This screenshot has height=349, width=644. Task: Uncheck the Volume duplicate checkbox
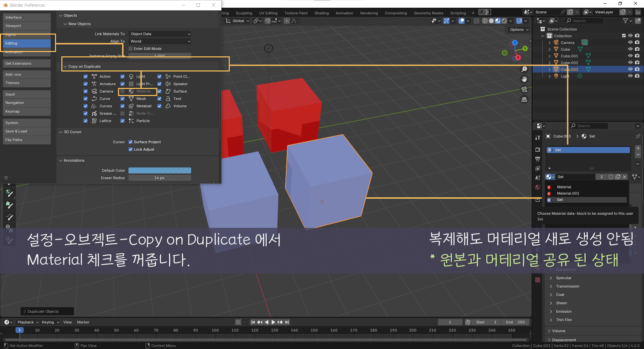159,106
